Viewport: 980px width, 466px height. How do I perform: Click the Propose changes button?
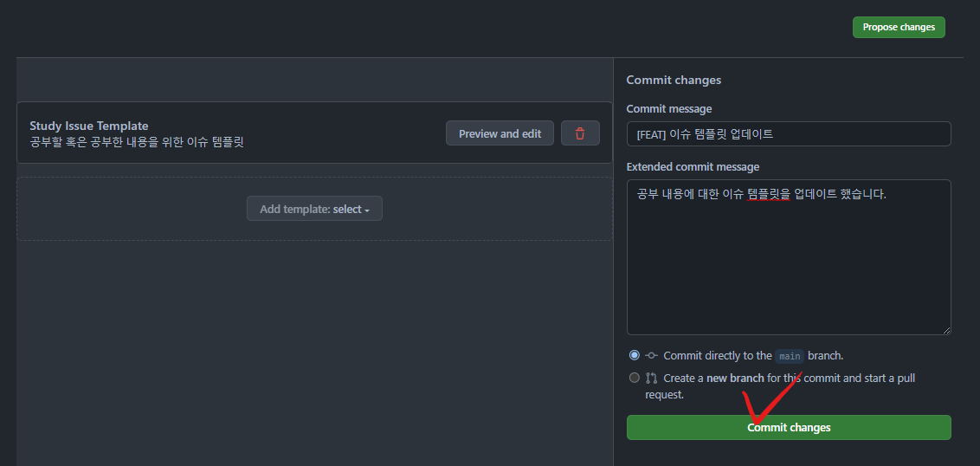(899, 27)
